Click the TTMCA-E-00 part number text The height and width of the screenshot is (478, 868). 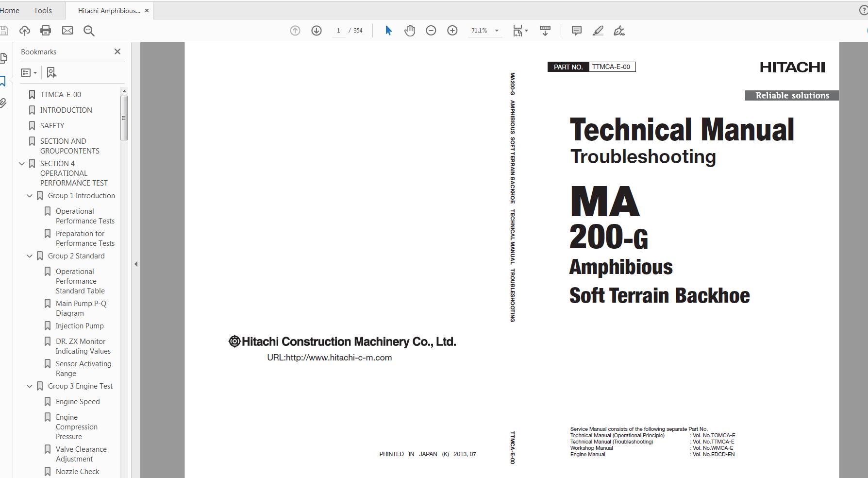611,67
